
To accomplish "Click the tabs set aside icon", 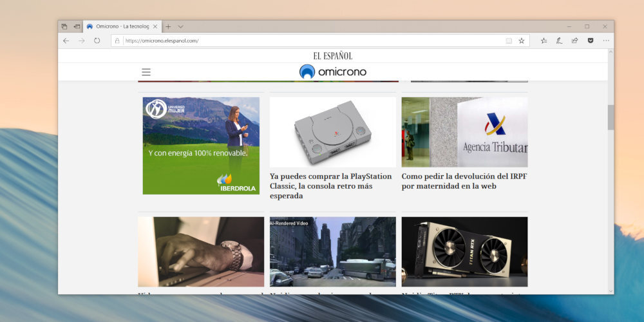I will (64, 26).
